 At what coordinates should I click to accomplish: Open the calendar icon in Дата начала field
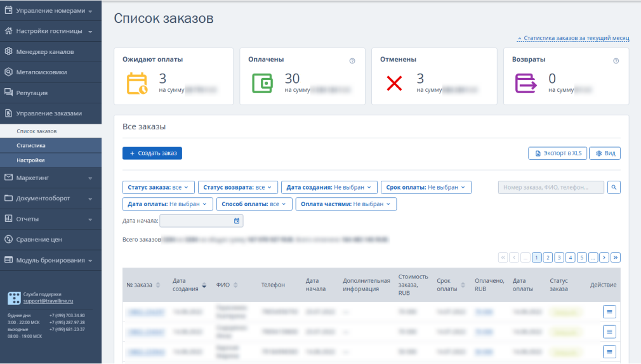point(237,221)
